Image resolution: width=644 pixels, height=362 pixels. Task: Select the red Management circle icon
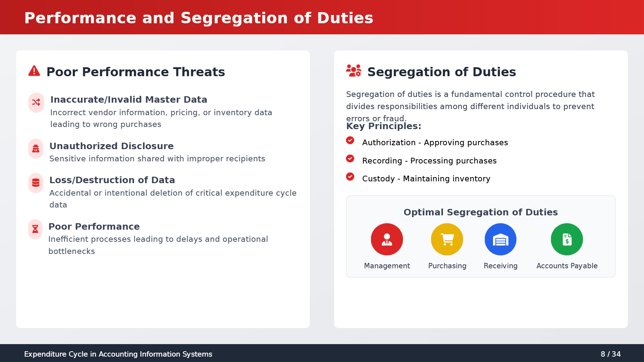click(387, 239)
